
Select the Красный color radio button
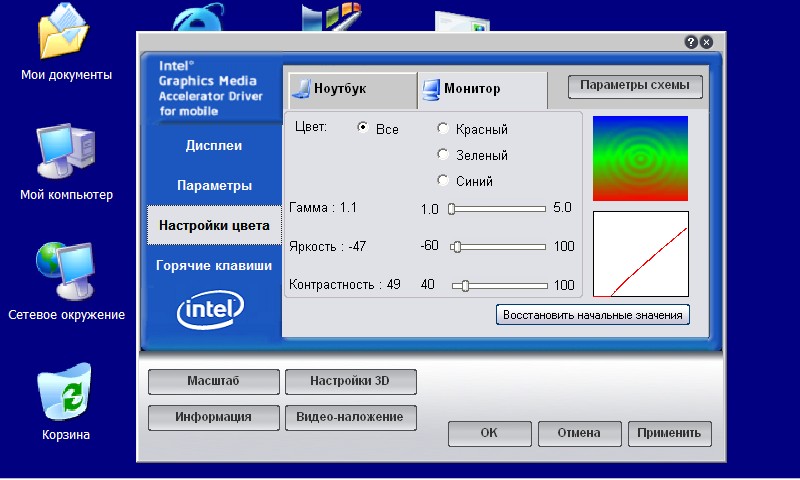(x=443, y=129)
